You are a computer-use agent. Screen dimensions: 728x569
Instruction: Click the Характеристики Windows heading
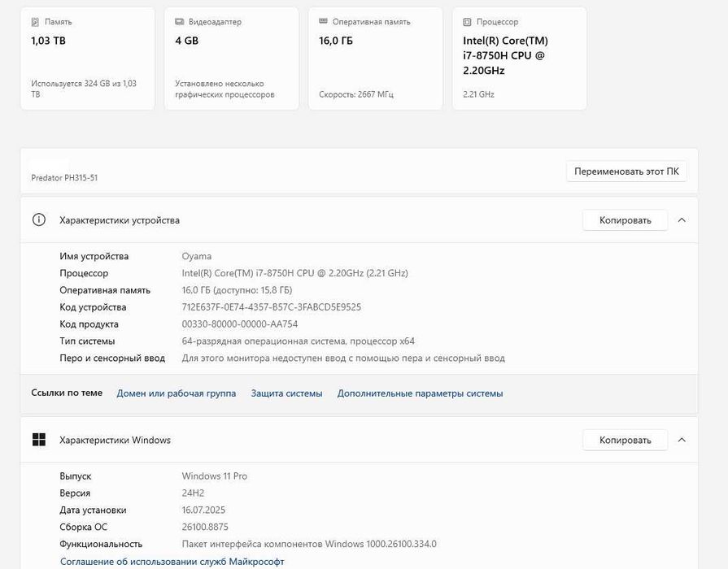coord(115,440)
